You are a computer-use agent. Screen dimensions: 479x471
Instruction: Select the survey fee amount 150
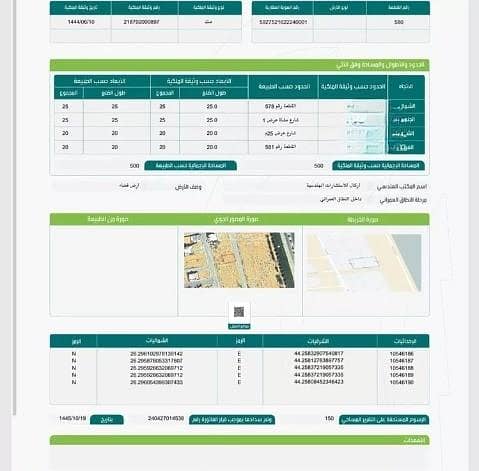tap(329, 418)
